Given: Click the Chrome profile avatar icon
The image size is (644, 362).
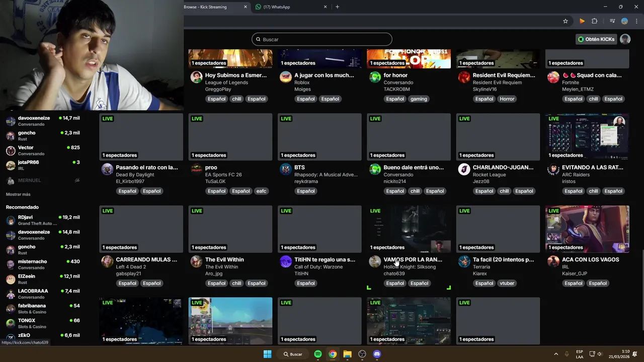Looking at the screenshot, I should [624, 21].
